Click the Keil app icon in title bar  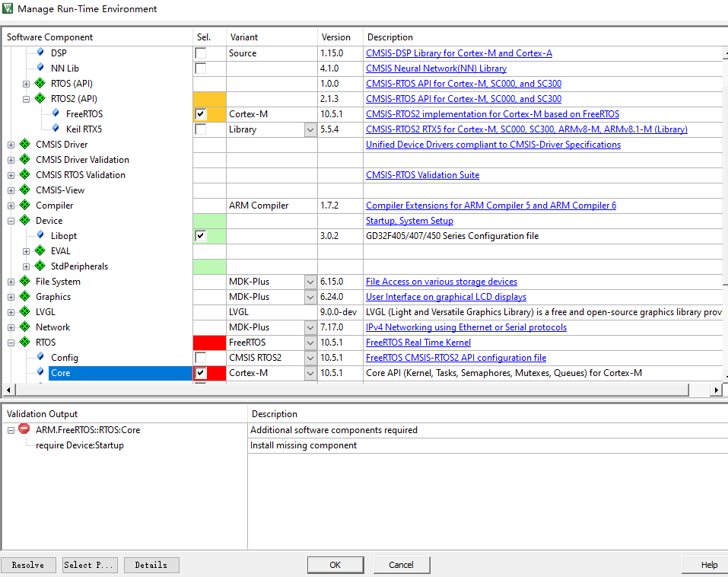(8, 8)
